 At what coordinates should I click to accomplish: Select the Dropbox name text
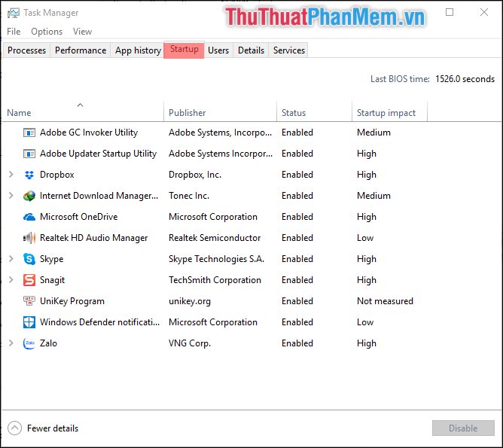coord(56,175)
